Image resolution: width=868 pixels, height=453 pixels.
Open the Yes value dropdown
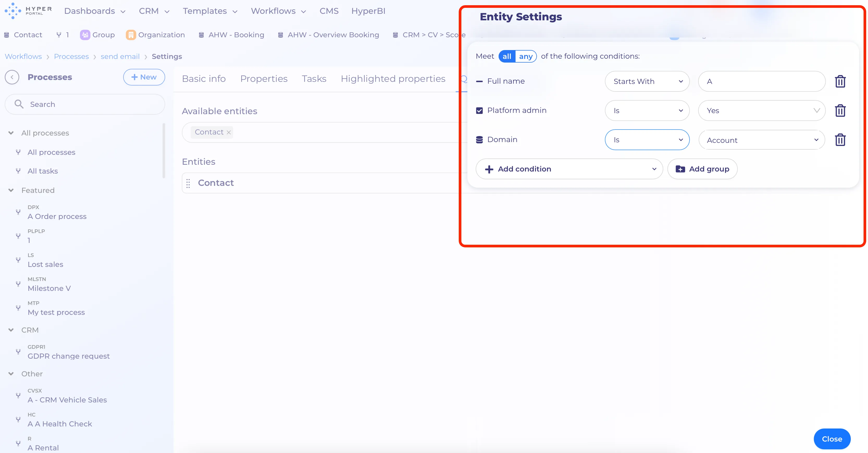point(761,111)
